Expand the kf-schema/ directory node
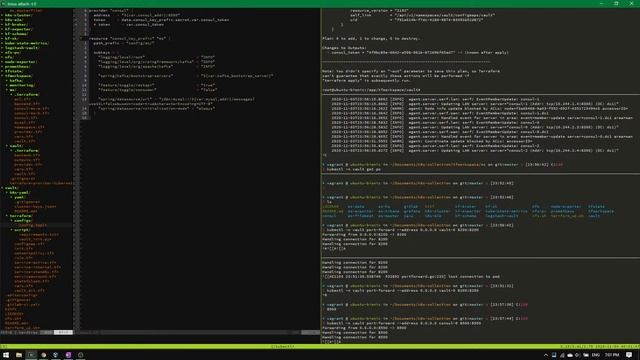The image size is (640, 360). tap(16, 34)
